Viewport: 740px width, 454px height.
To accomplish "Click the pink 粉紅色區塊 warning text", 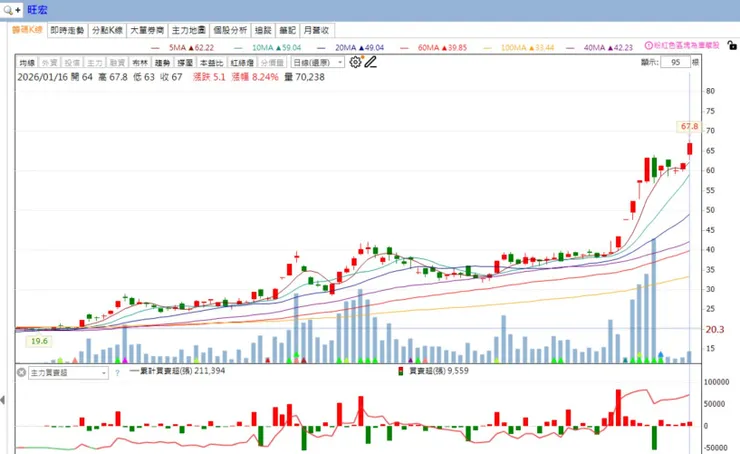I will tap(687, 45).
